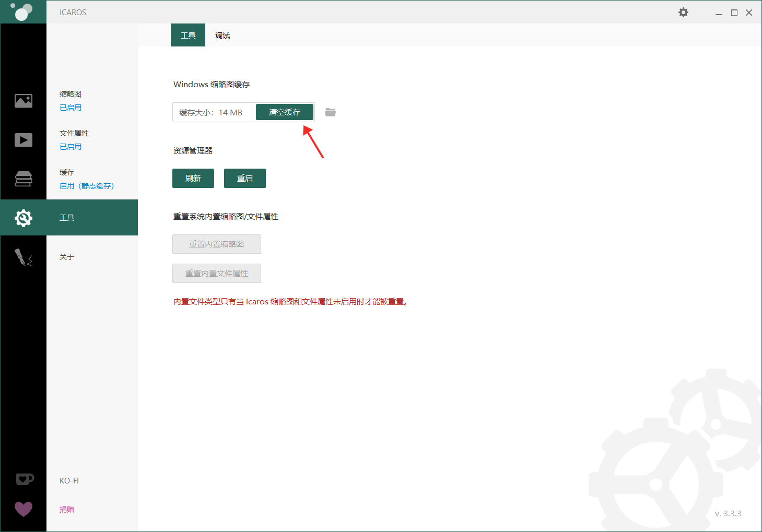Click the purple heart donate icon

(24, 509)
